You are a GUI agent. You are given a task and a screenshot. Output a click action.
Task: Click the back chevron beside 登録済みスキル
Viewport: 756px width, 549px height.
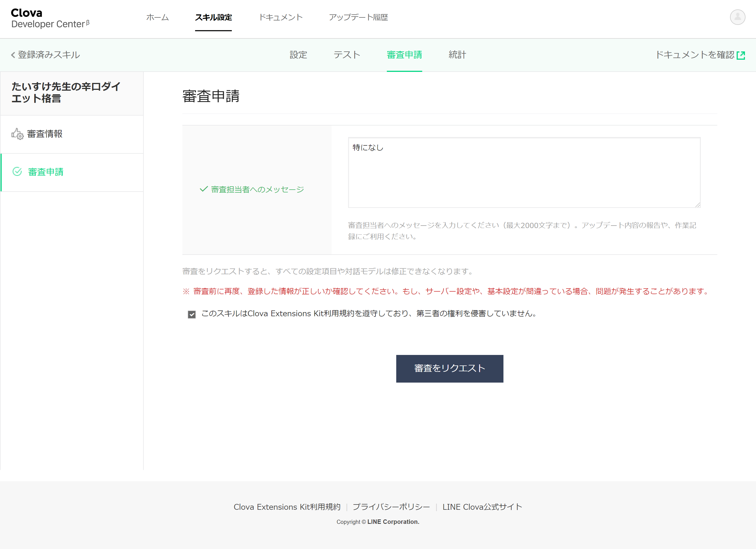pos(12,54)
